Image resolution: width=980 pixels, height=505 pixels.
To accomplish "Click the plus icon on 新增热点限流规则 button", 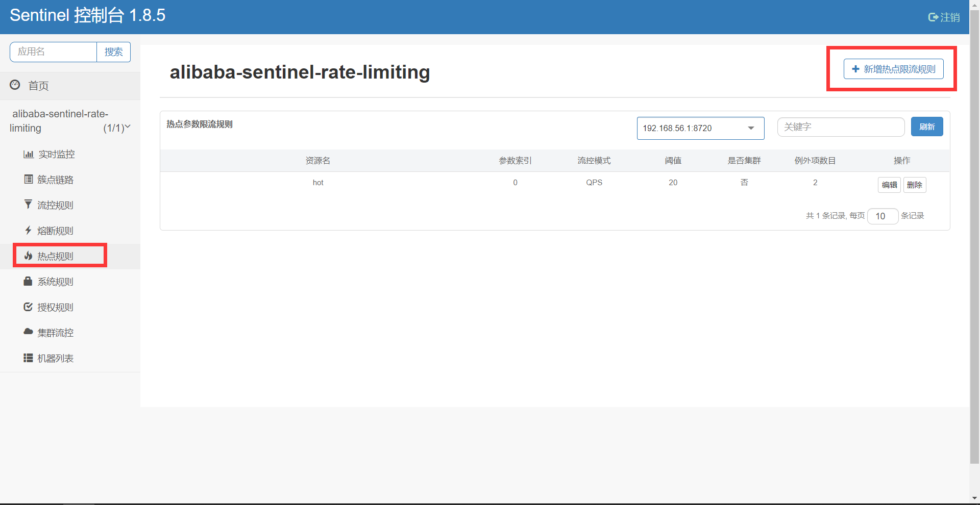I will [856, 69].
